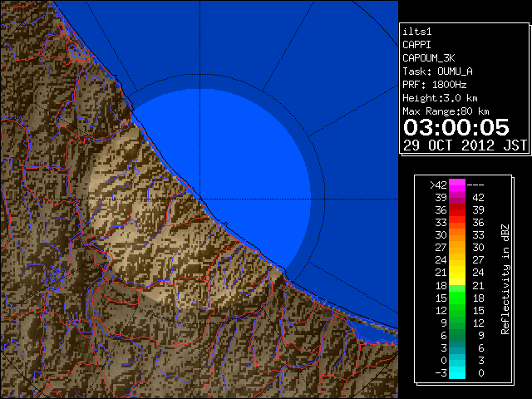Click the 'Reflectivity in dBZ' axis label

pyautogui.click(x=505, y=279)
